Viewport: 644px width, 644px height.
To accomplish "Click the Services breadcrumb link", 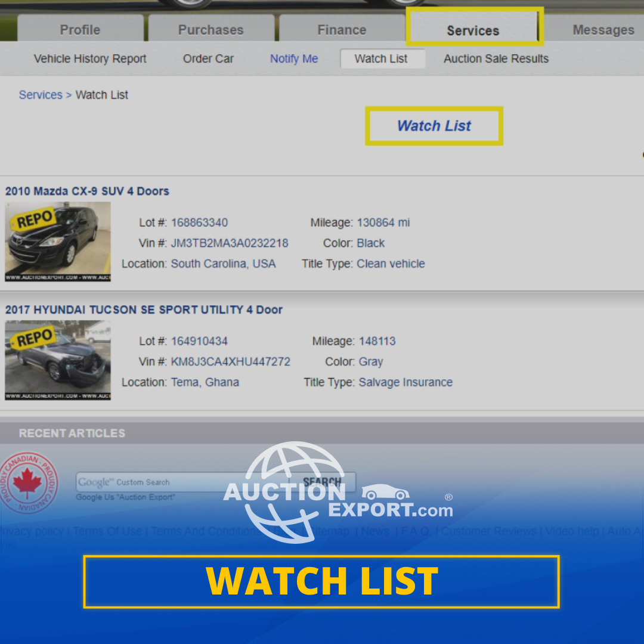I will pyautogui.click(x=41, y=95).
